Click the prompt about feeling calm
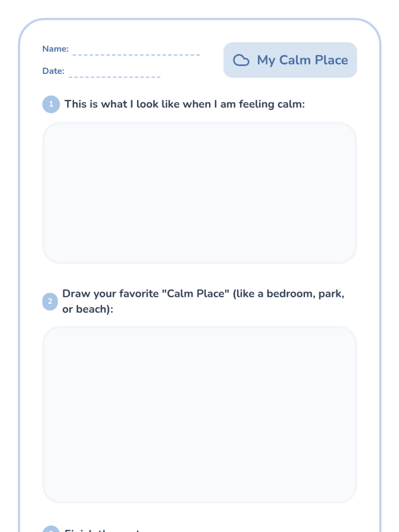This screenshot has height=532, width=399. [x=185, y=104]
